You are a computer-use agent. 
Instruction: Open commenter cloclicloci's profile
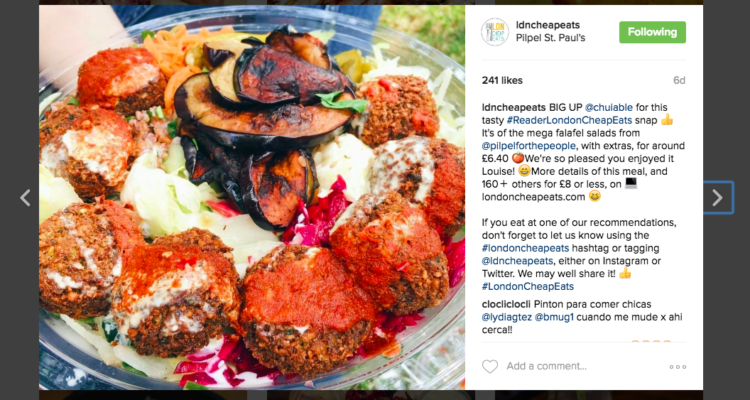click(506, 304)
